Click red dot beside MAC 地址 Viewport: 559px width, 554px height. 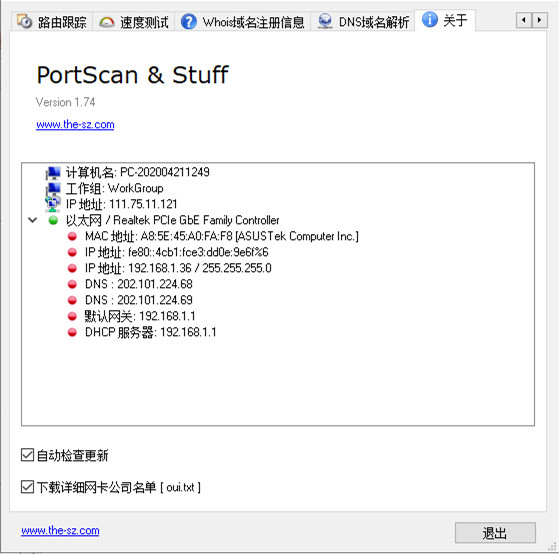pyautogui.click(x=72, y=236)
